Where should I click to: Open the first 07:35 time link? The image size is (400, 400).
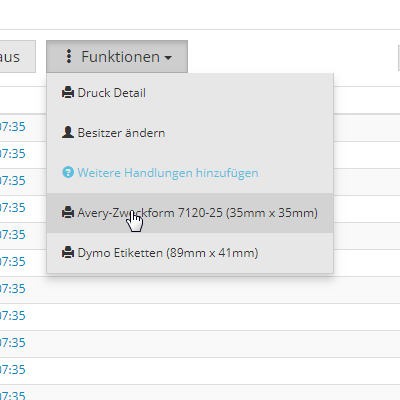coord(13,127)
